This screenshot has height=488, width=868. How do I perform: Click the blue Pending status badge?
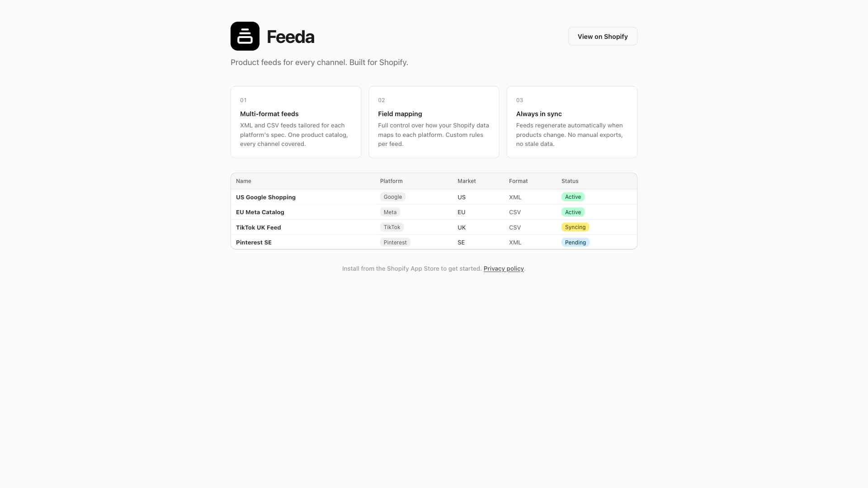(x=575, y=243)
